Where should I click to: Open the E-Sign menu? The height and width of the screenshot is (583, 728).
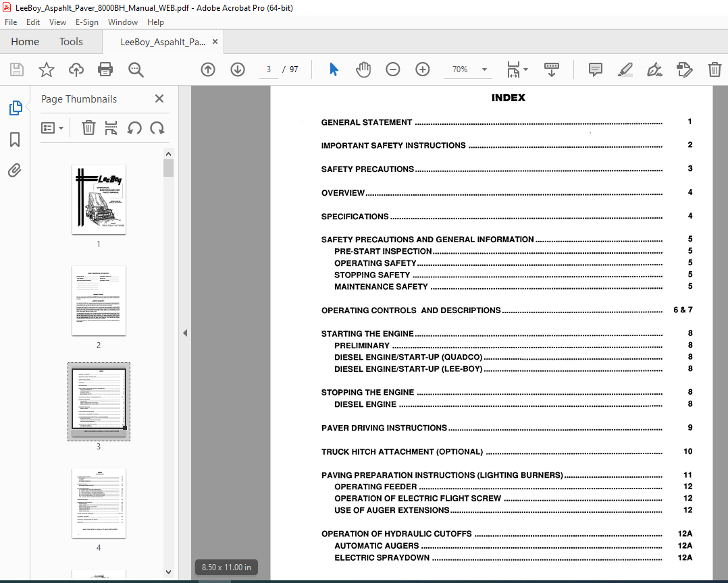87,22
